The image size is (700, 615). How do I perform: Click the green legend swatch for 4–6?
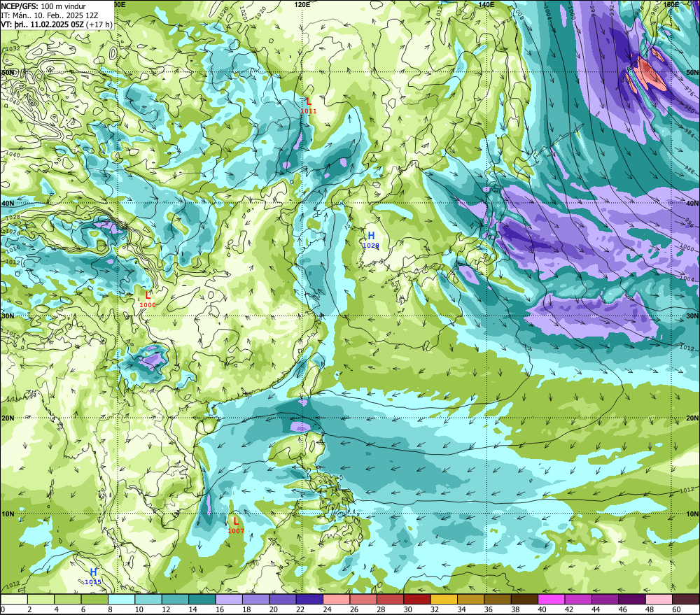point(68,600)
